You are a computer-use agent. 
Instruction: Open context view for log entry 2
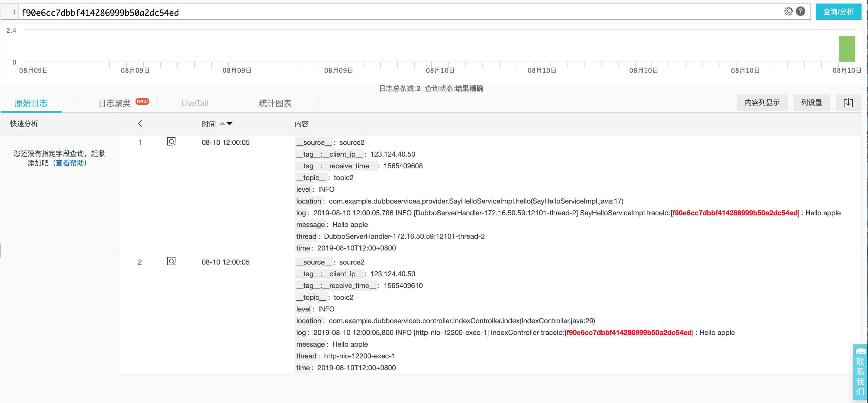[x=171, y=261]
